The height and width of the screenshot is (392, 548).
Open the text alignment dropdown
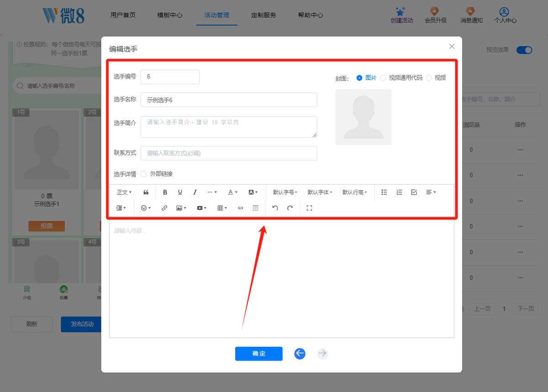431,192
